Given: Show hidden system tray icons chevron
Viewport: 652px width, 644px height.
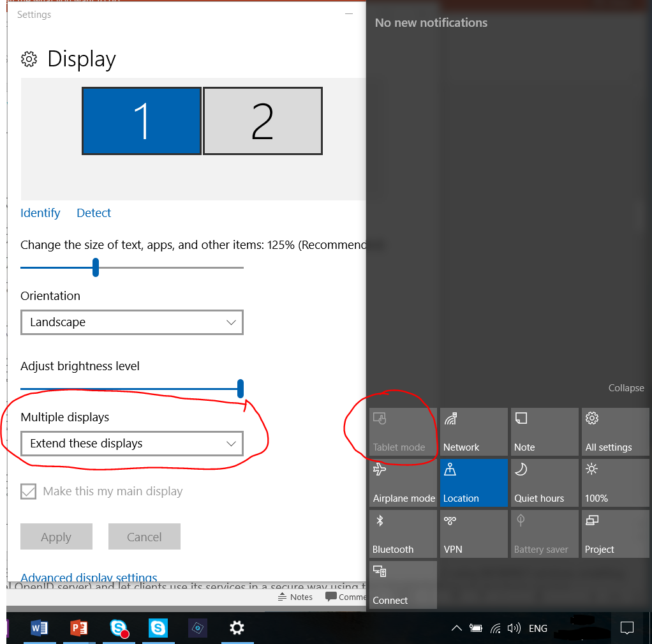Looking at the screenshot, I should [x=456, y=628].
